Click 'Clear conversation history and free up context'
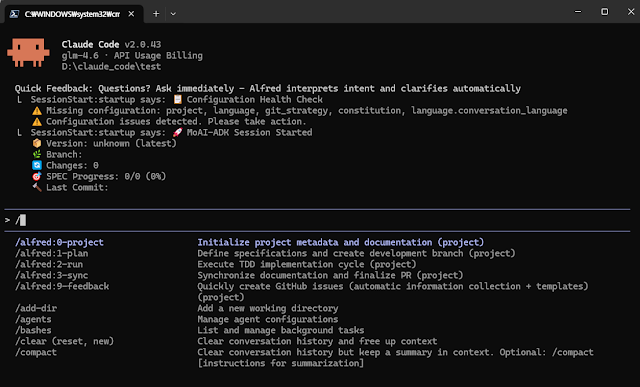The width and height of the screenshot is (640, 387). 317,341
